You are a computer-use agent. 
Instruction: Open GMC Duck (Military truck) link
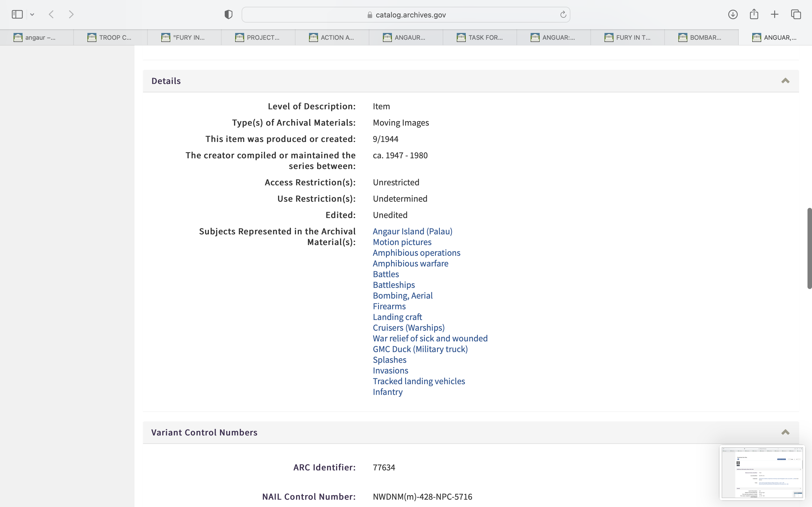click(420, 349)
